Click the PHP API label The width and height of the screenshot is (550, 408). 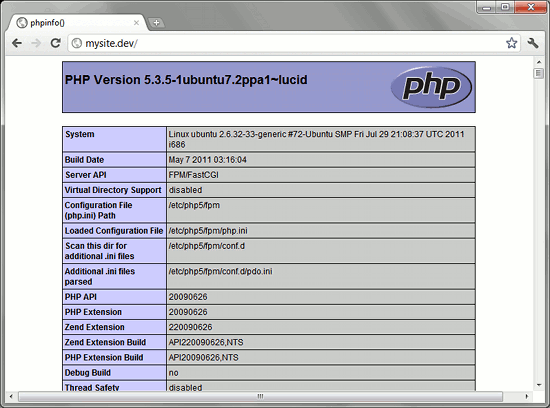(x=81, y=297)
